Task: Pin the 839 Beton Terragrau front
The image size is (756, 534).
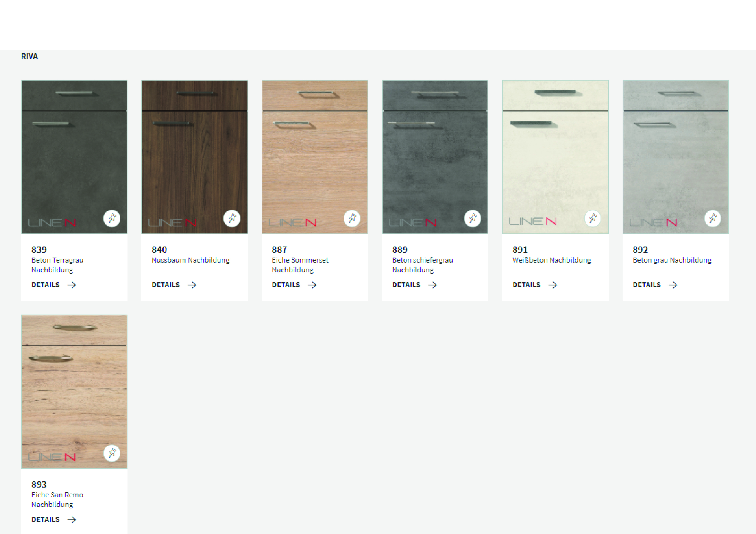Action: click(112, 219)
